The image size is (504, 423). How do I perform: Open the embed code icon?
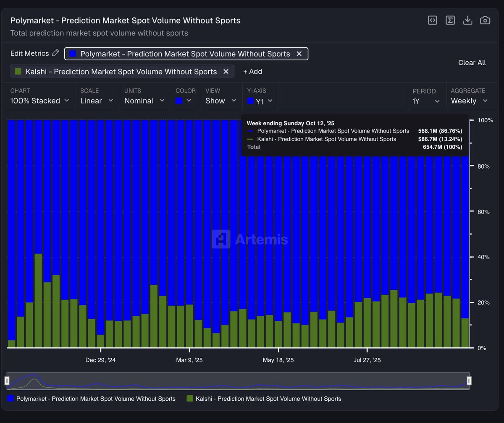(x=432, y=20)
